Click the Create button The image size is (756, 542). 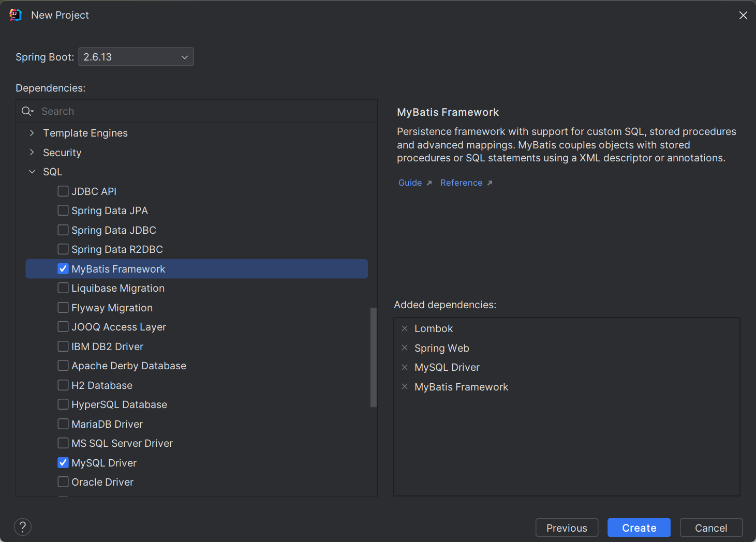point(639,528)
